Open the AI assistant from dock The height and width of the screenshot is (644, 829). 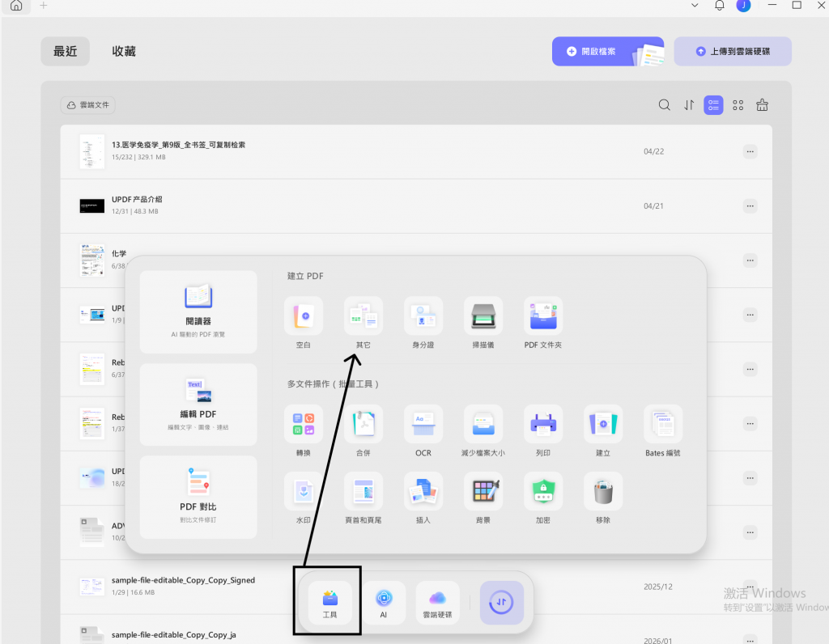pos(383,603)
